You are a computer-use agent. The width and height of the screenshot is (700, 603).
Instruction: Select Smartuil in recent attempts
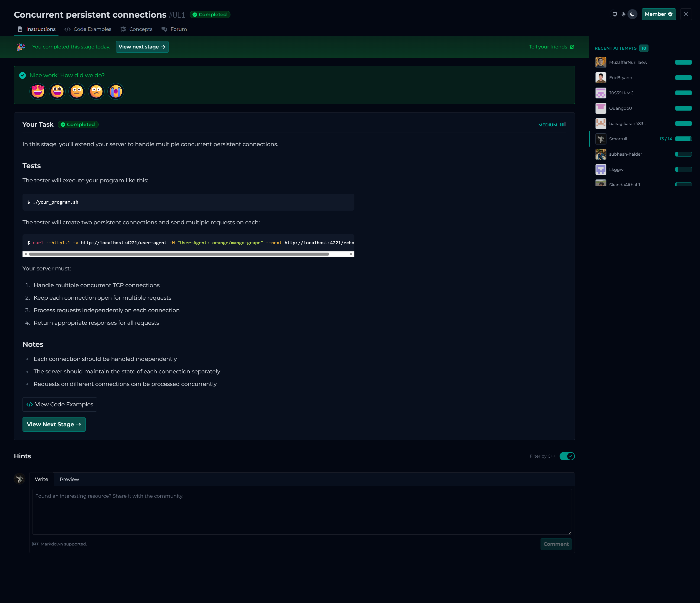click(618, 139)
